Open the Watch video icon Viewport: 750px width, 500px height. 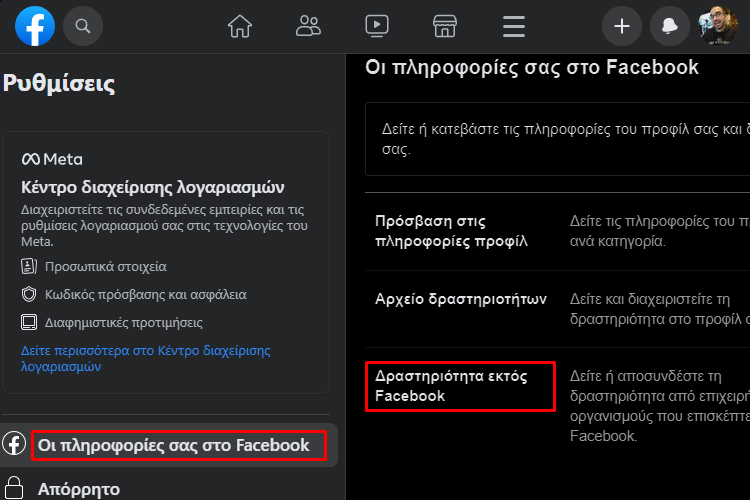point(377,26)
